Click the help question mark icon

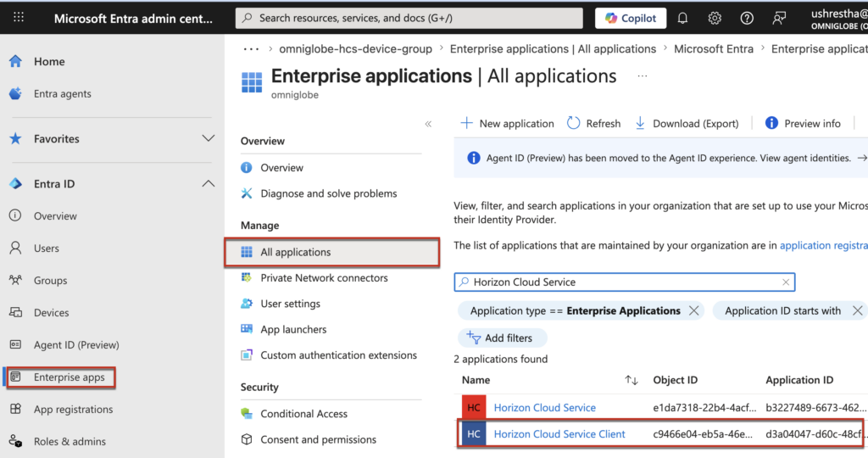[x=747, y=18]
